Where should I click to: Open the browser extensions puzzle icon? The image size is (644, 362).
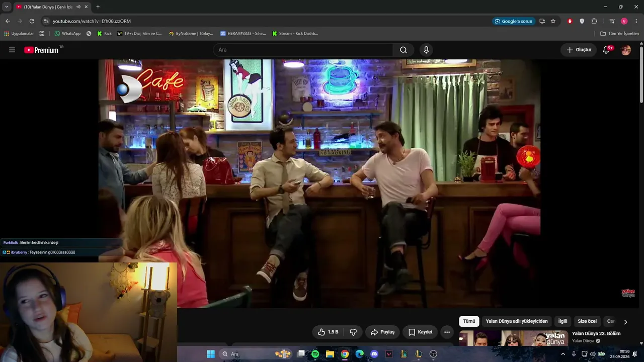coord(594,21)
